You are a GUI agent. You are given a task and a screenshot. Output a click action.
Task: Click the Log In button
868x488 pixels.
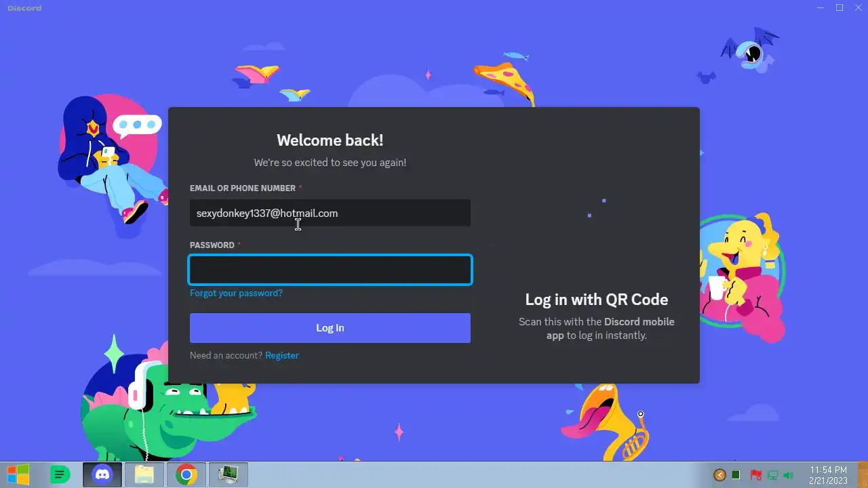click(x=330, y=328)
